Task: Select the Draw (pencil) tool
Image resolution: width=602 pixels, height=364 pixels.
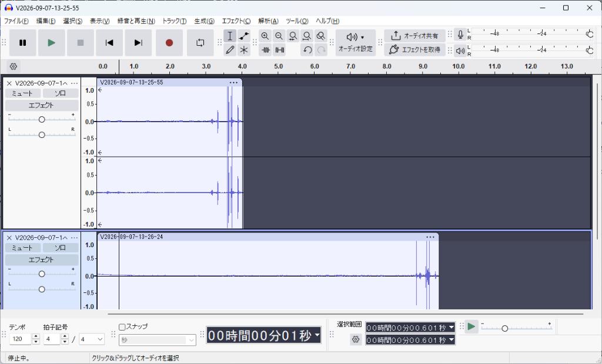Action: [x=230, y=50]
